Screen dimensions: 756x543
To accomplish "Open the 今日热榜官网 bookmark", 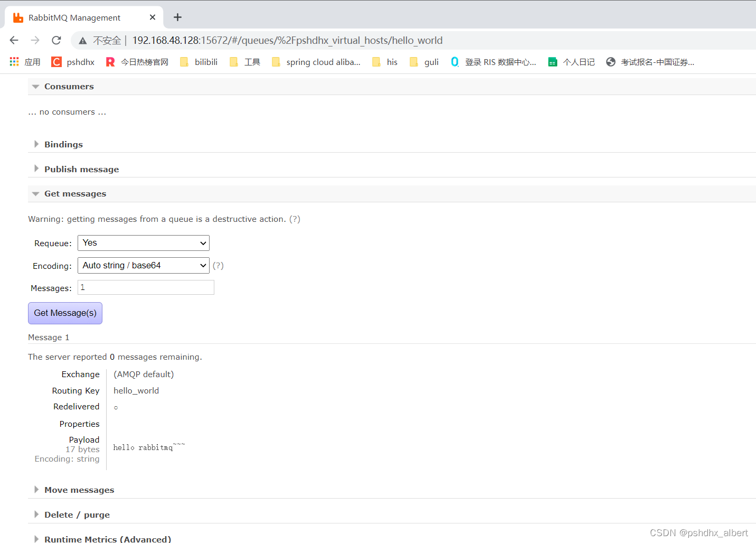I will (137, 62).
